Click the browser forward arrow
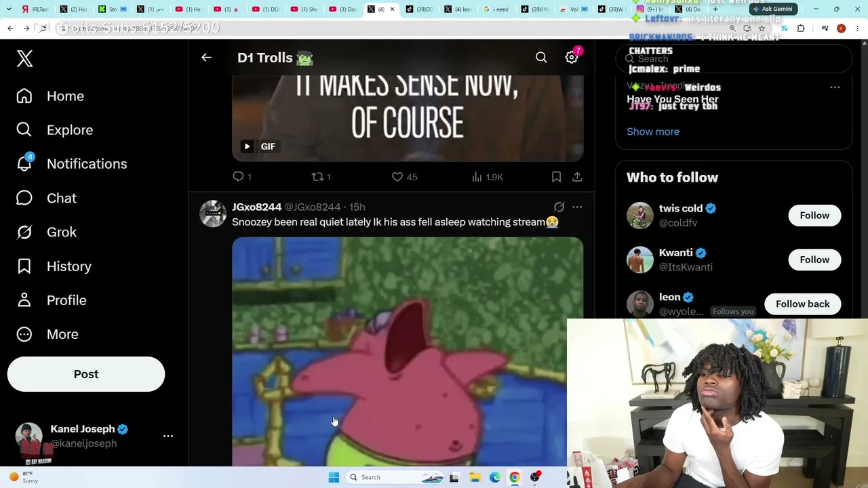The height and width of the screenshot is (488, 868). pyautogui.click(x=26, y=28)
